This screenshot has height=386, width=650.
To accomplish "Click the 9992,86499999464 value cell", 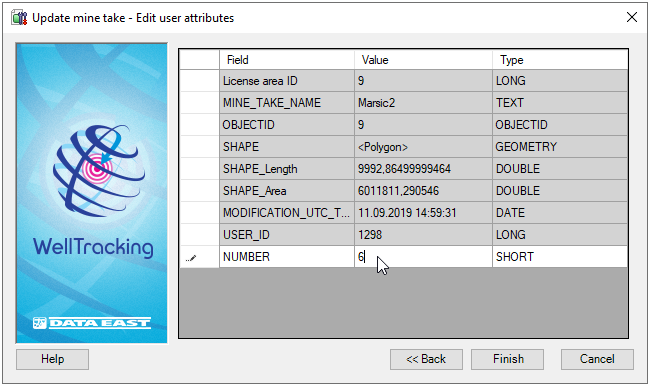I will (423, 169).
